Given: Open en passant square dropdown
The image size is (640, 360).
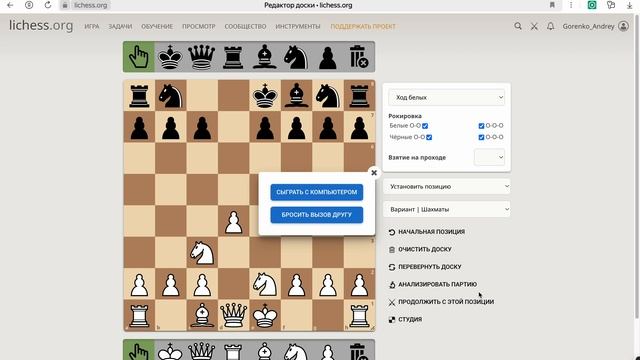Looking at the screenshot, I should [489, 157].
